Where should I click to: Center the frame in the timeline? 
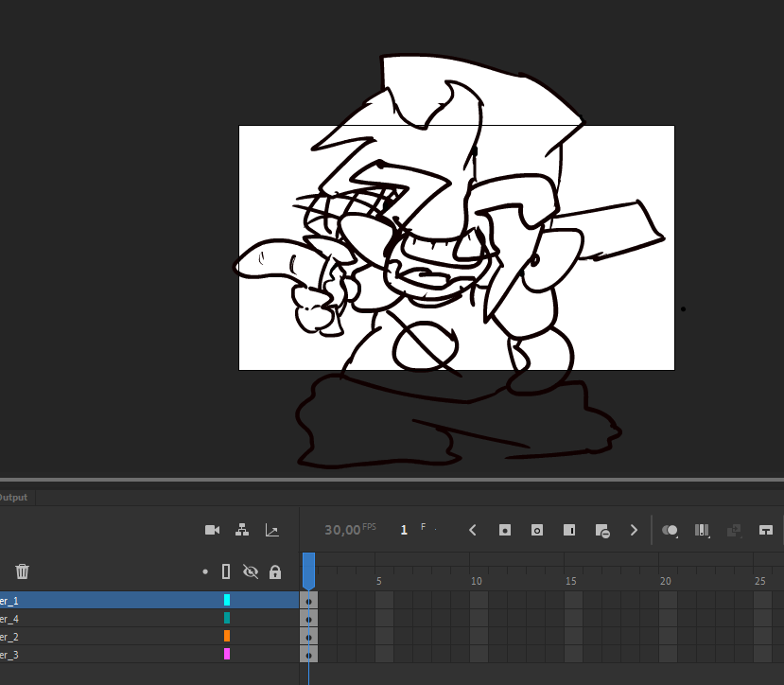(x=766, y=530)
